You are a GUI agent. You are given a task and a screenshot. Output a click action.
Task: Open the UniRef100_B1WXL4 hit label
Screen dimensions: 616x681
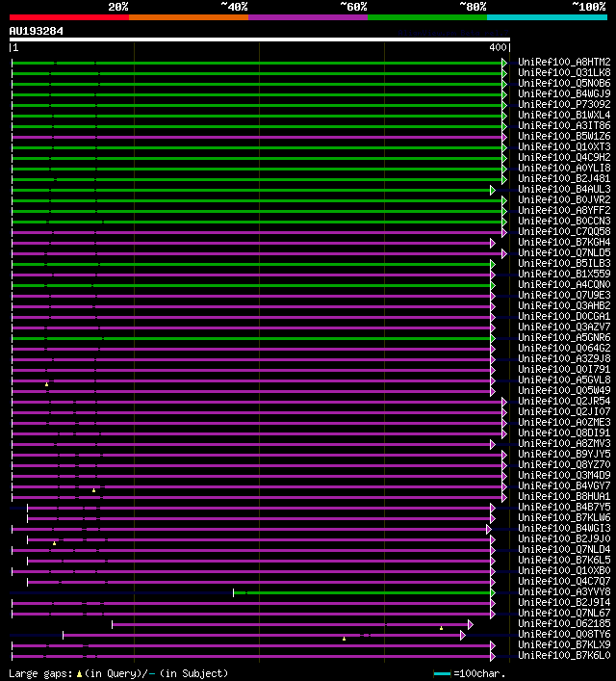click(x=564, y=115)
